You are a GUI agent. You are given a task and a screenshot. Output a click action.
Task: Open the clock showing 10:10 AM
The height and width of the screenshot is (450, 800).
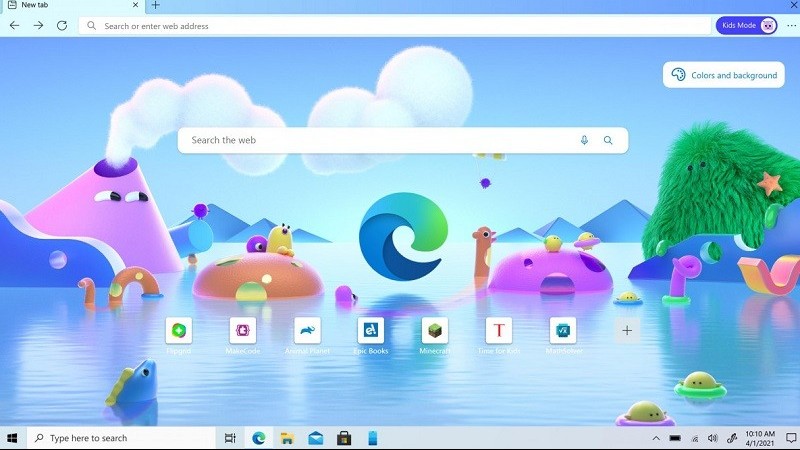[760, 438]
